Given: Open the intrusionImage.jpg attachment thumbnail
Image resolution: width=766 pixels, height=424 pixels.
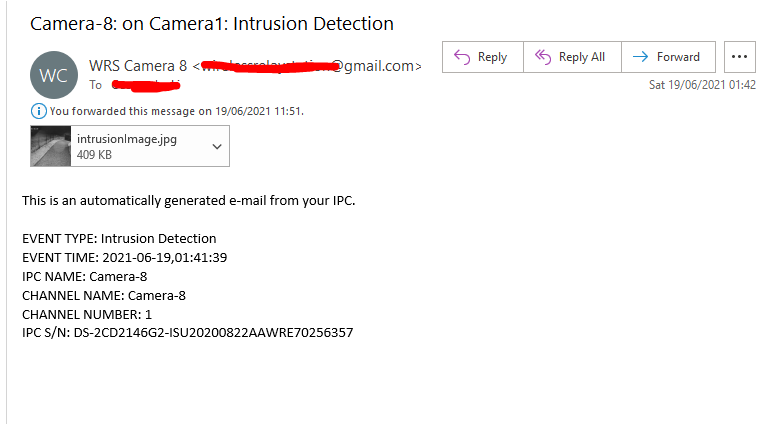Looking at the screenshot, I should (x=52, y=147).
